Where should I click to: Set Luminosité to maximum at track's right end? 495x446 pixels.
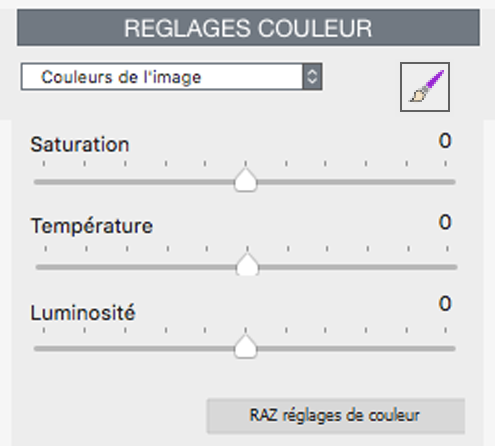[453, 349]
